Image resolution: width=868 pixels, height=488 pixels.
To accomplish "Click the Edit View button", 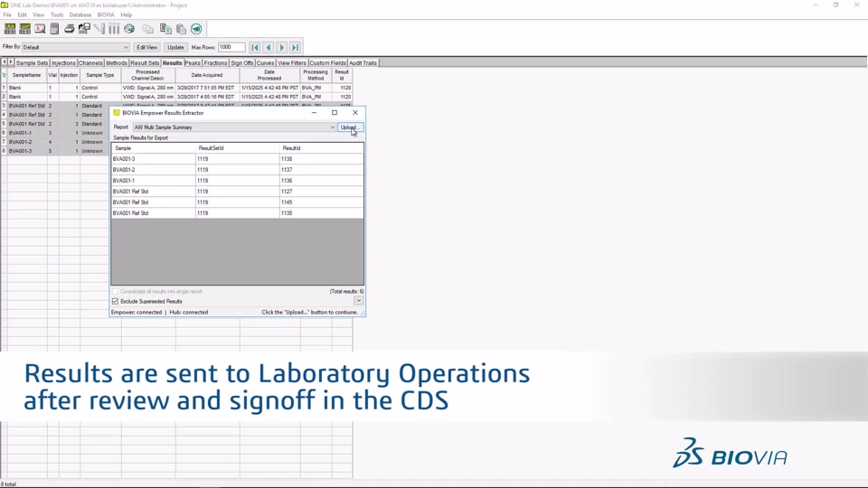I will (146, 48).
